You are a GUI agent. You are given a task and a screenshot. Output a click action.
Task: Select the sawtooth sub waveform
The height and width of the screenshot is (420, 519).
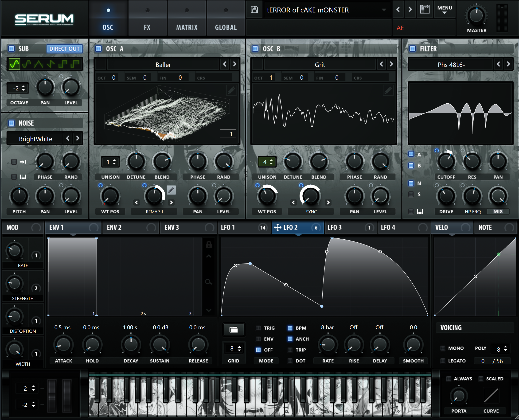51,64
